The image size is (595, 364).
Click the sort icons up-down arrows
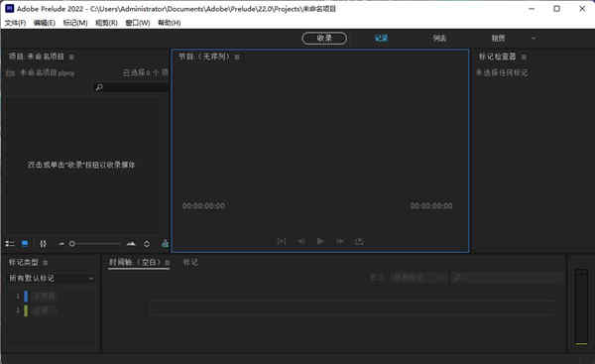(147, 244)
